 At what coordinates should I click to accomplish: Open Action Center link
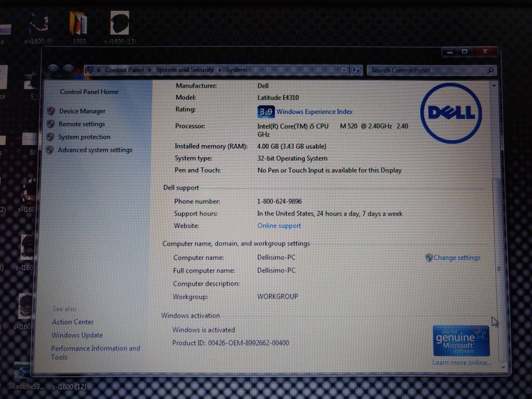pos(73,322)
